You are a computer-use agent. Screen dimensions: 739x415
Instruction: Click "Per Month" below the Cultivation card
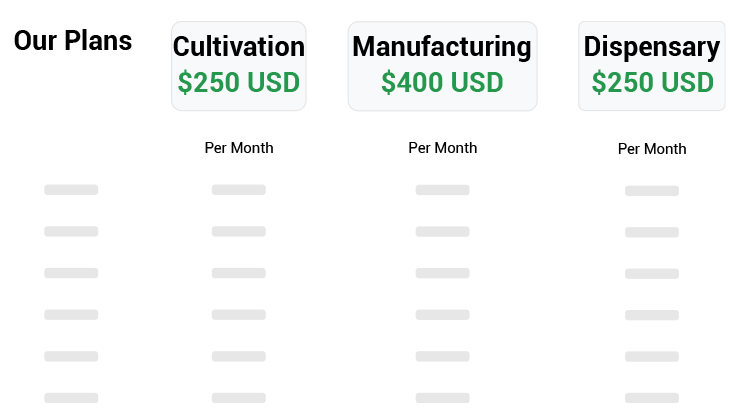[239, 148]
